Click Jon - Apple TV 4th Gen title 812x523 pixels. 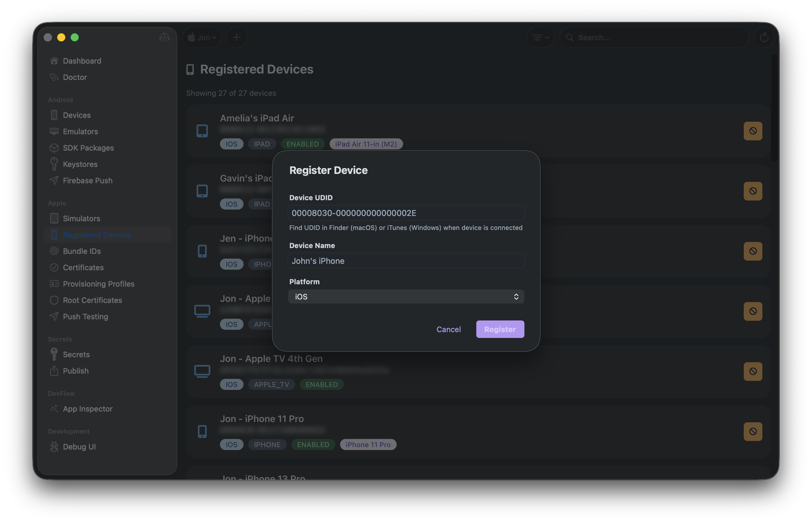click(x=272, y=359)
